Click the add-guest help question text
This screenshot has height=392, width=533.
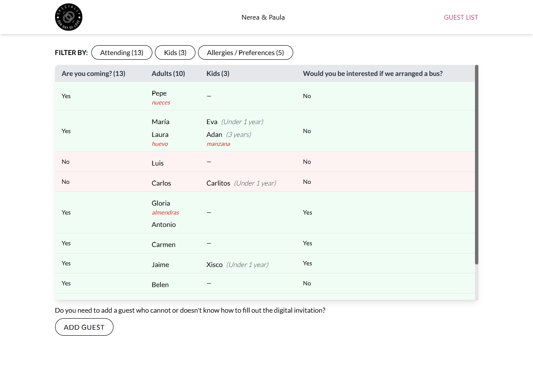click(190, 311)
